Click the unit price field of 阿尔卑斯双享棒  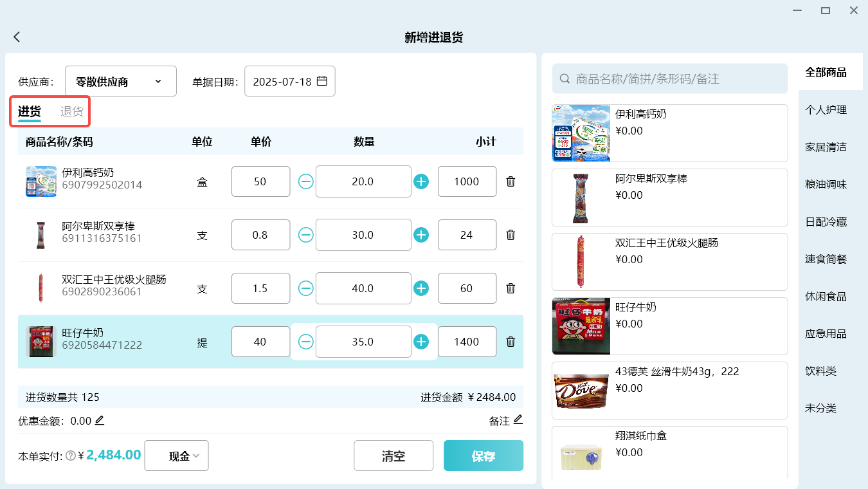click(260, 235)
